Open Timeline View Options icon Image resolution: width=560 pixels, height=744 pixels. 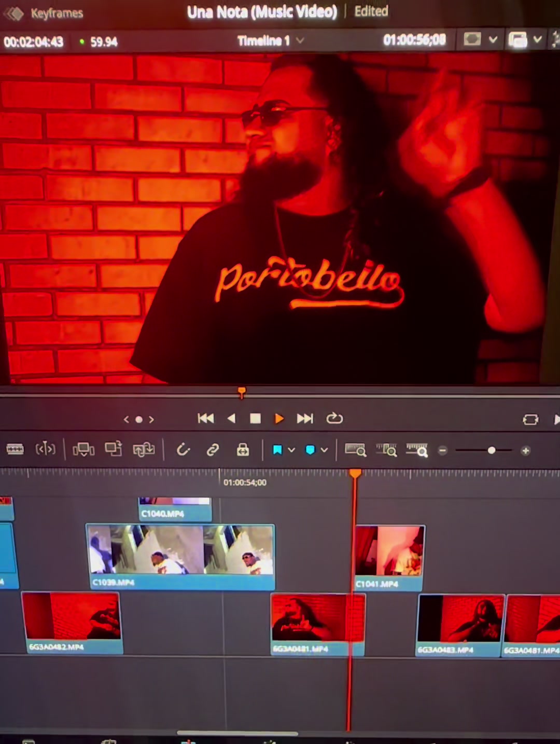click(x=15, y=449)
